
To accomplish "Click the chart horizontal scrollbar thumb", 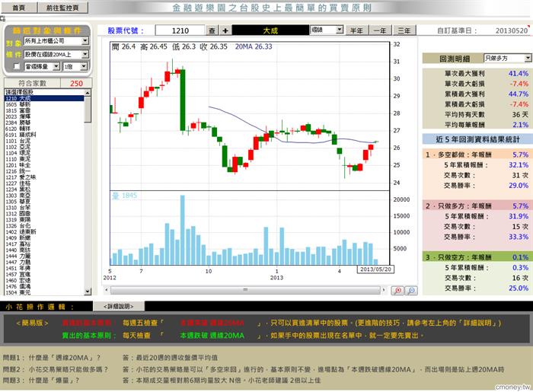I will pyautogui.click(x=245, y=290).
